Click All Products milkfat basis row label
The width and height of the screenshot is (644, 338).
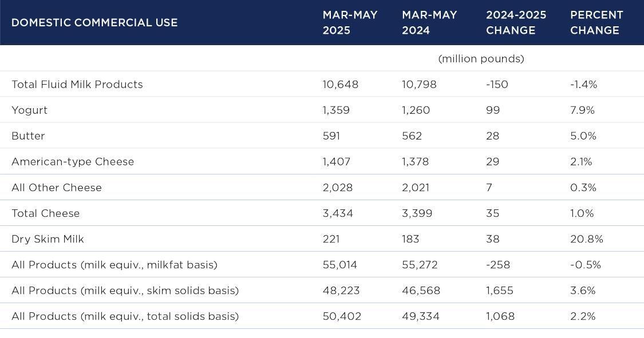pos(114,265)
